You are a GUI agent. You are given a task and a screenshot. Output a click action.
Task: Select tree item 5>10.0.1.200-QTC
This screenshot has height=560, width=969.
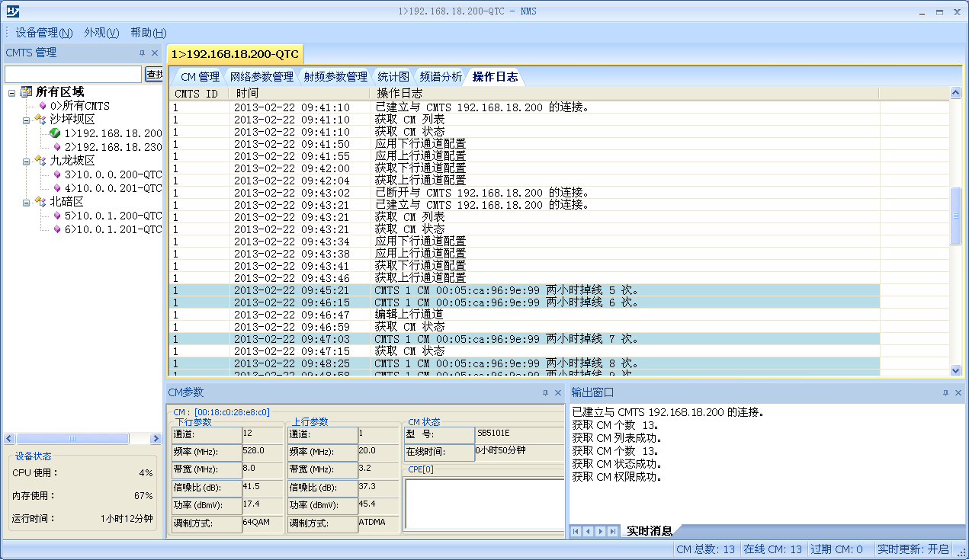tap(113, 216)
